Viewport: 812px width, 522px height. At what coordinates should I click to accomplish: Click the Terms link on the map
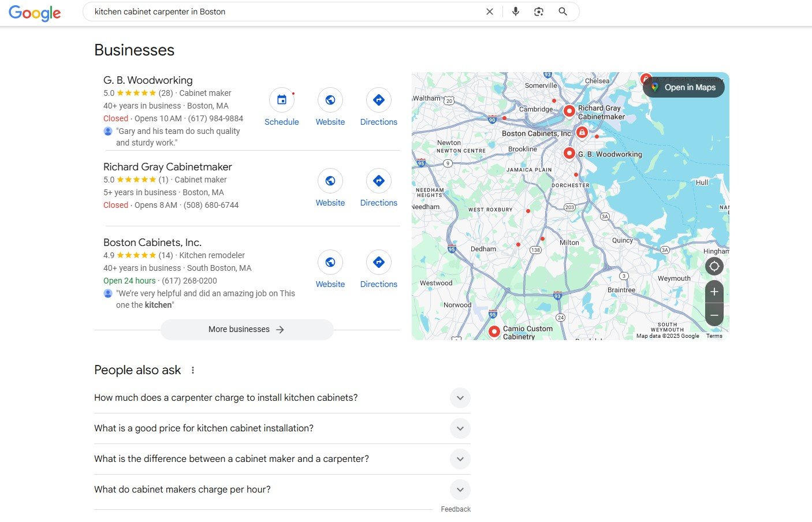coord(714,336)
